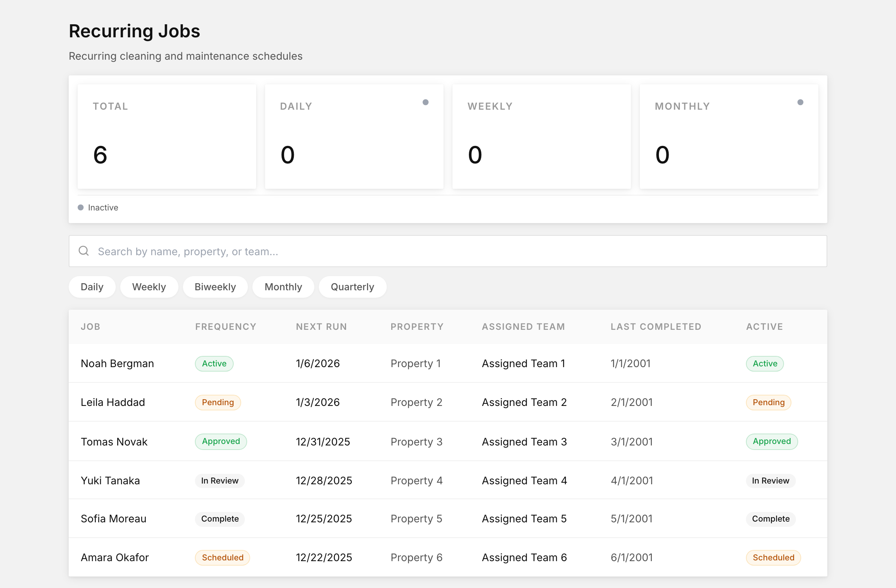Sort by the Next Run column header
The image size is (896, 588).
(321, 326)
